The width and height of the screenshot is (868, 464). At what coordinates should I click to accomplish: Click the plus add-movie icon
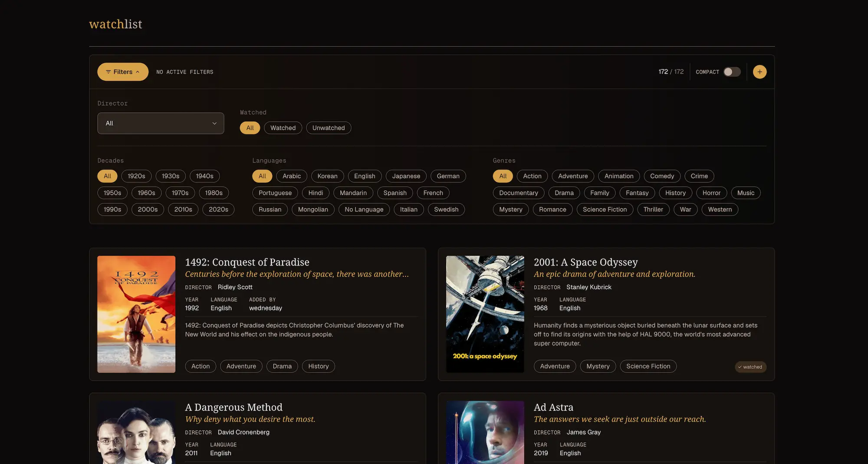pyautogui.click(x=759, y=72)
